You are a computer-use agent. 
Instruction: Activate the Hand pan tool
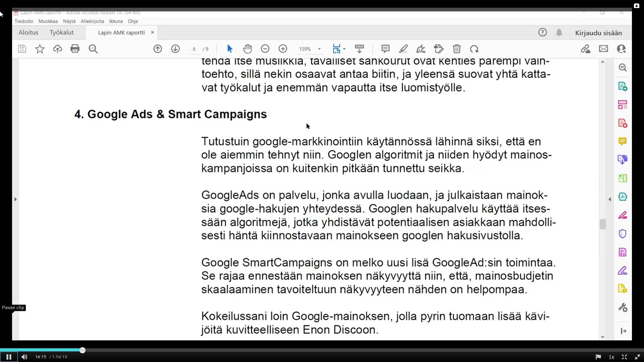(248, 49)
